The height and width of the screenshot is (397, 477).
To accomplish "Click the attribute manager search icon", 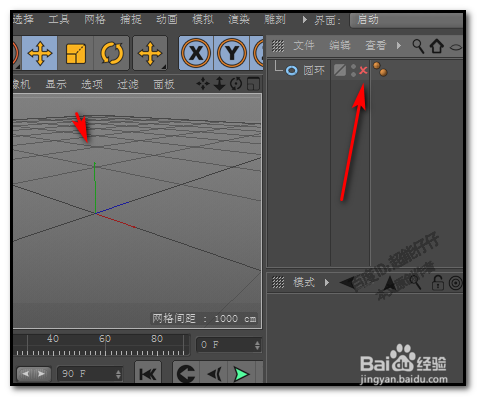I will [415, 283].
